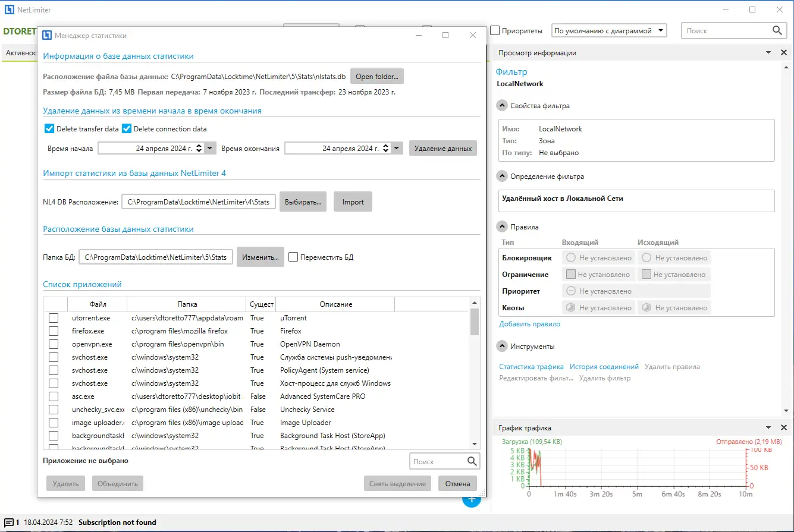
Task: Open the История соединений link
Action: pos(604,367)
